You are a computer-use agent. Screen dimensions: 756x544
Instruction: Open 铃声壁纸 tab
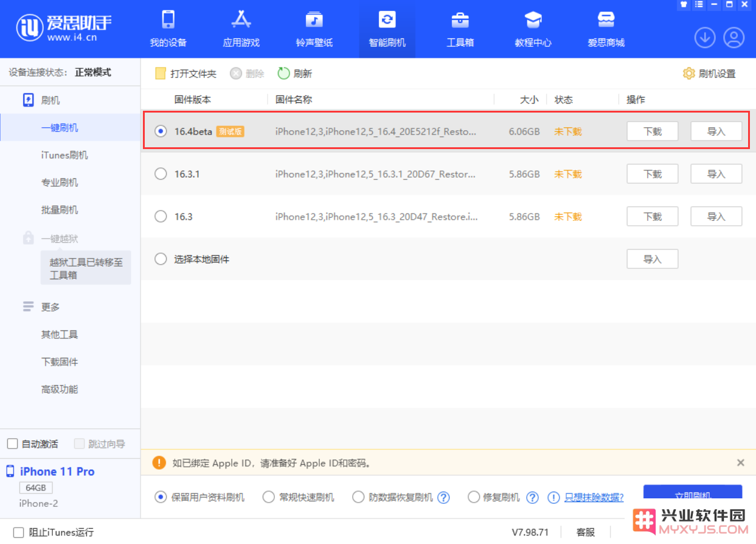coord(314,29)
